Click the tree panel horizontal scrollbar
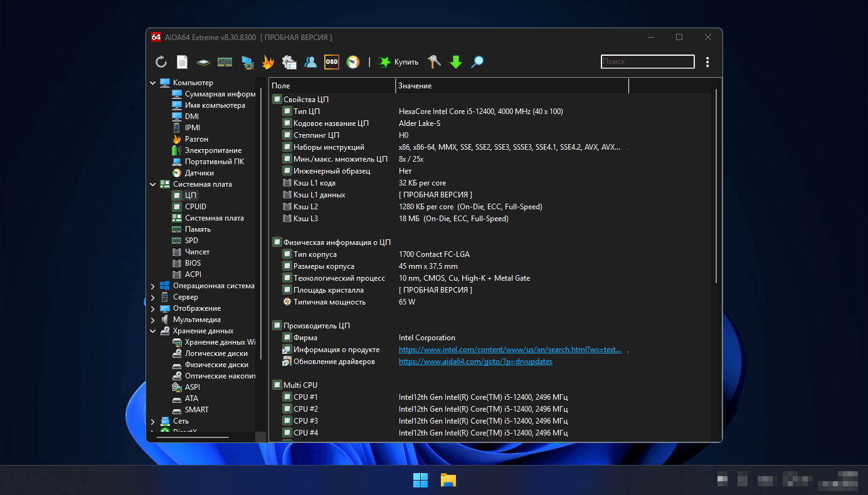 (x=191, y=436)
